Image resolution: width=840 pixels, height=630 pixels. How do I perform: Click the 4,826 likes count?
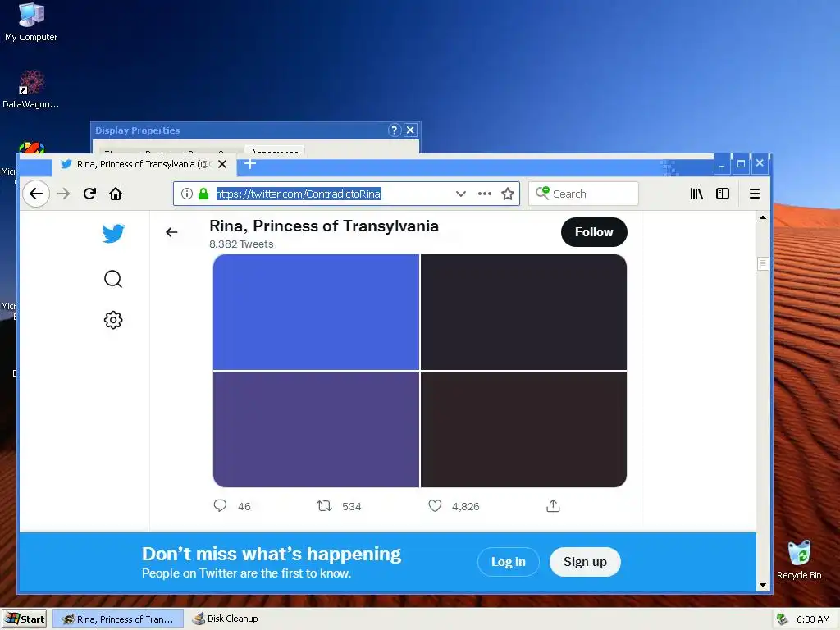[466, 506]
